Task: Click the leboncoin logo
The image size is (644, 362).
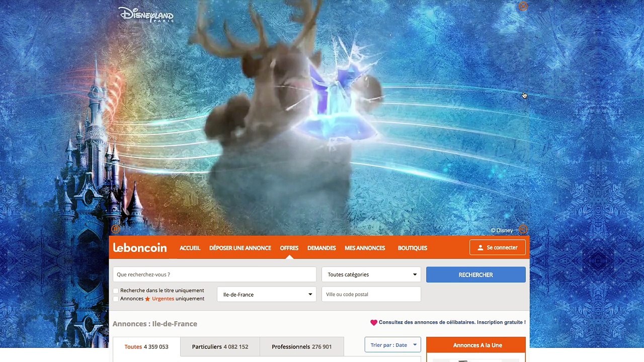Action: [140, 248]
